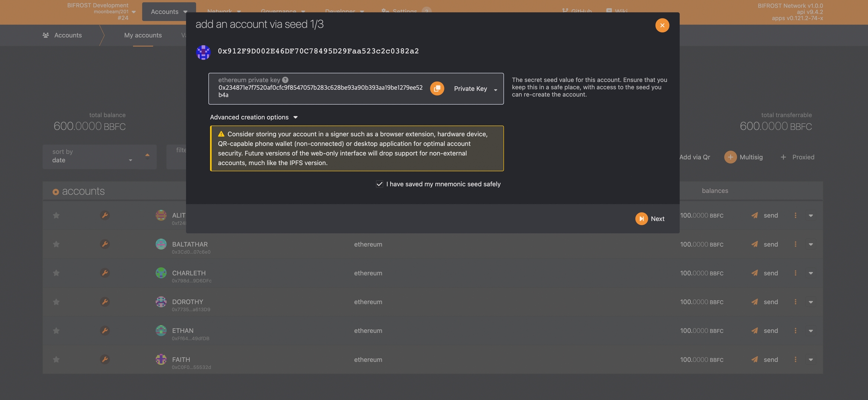Viewport: 868px width, 400px height.
Task: Click DOROTHY's account identicon
Action: coord(161,302)
